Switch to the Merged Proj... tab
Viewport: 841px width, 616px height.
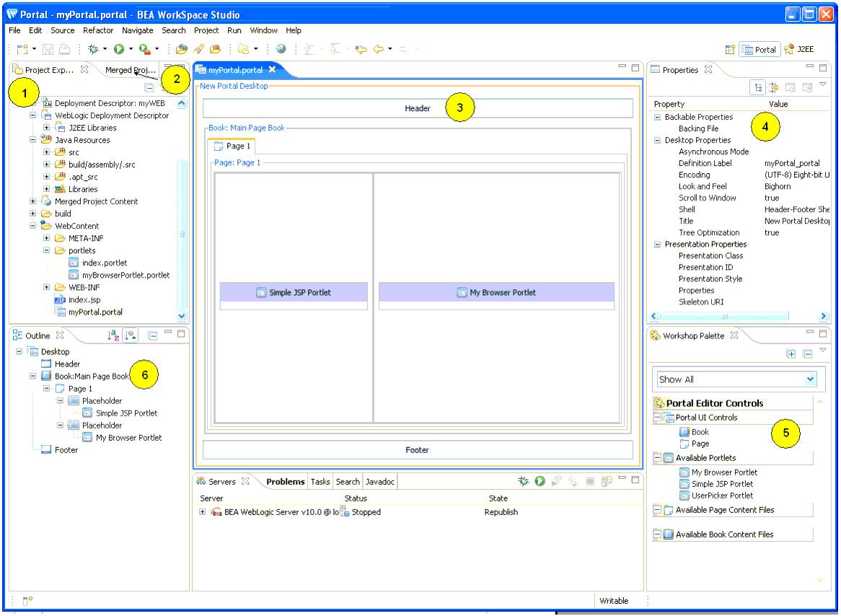point(130,70)
